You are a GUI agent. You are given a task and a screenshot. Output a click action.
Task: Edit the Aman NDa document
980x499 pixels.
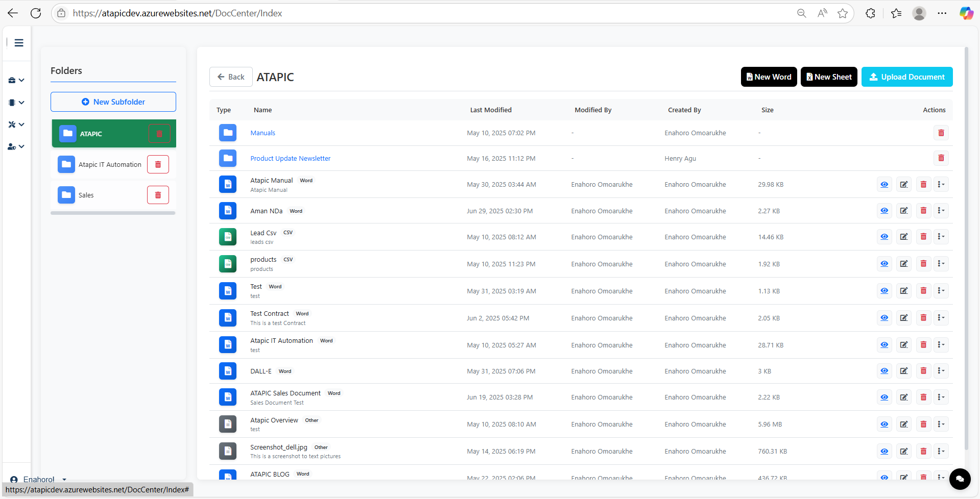[x=904, y=211]
